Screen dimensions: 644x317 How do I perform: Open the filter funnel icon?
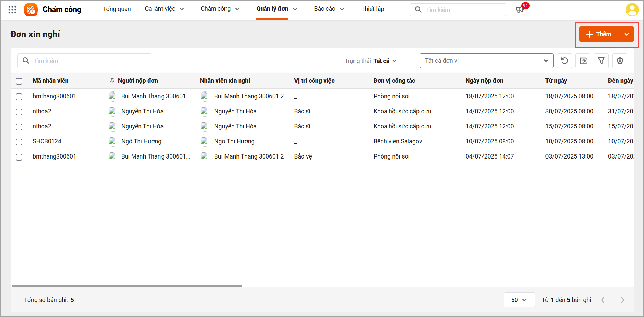click(601, 61)
